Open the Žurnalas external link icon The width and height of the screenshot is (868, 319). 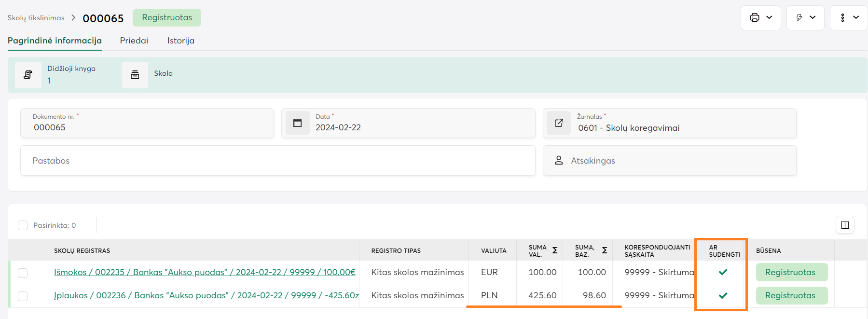click(559, 123)
